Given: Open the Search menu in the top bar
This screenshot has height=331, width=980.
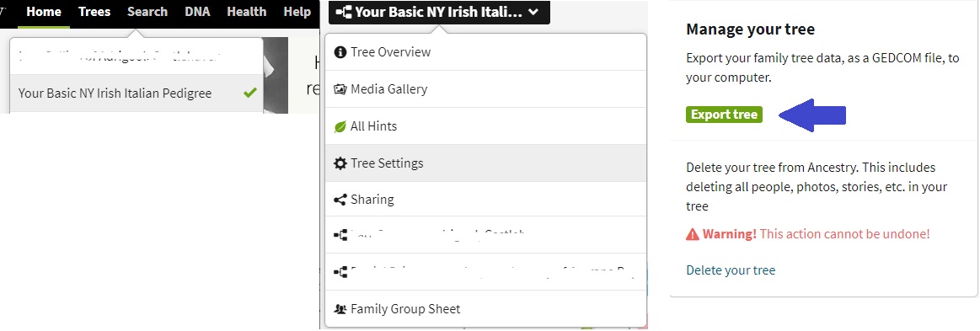Looking at the screenshot, I should point(147,12).
